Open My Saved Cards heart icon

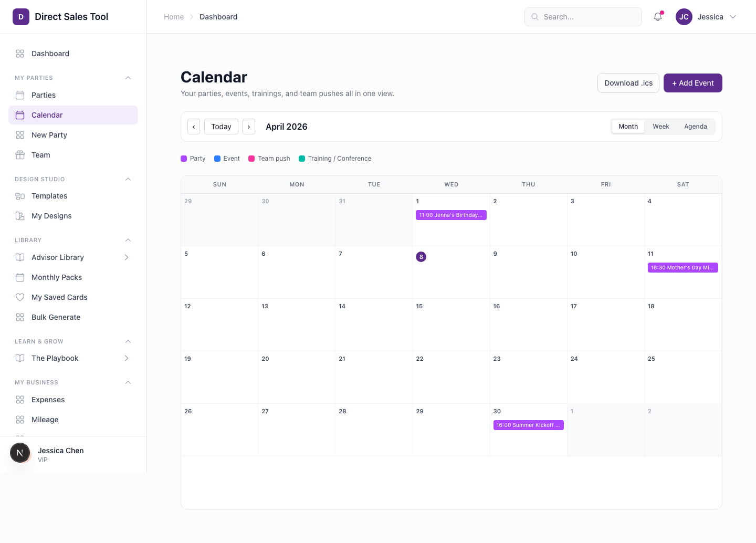point(20,297)
